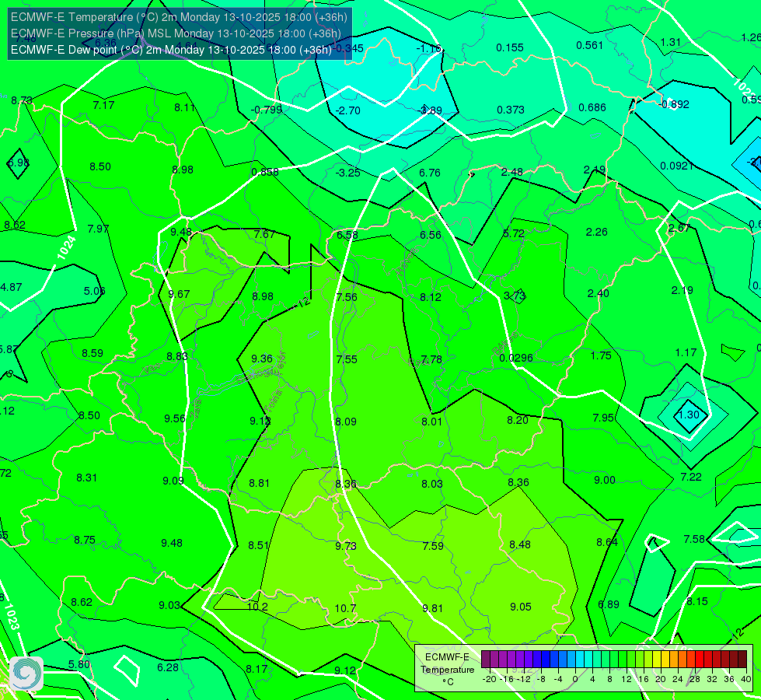Image resolution: width=761 pixels, height=700 pixels.
Task: Click the 0.561 grid value
Action: [x=590, y=45]
